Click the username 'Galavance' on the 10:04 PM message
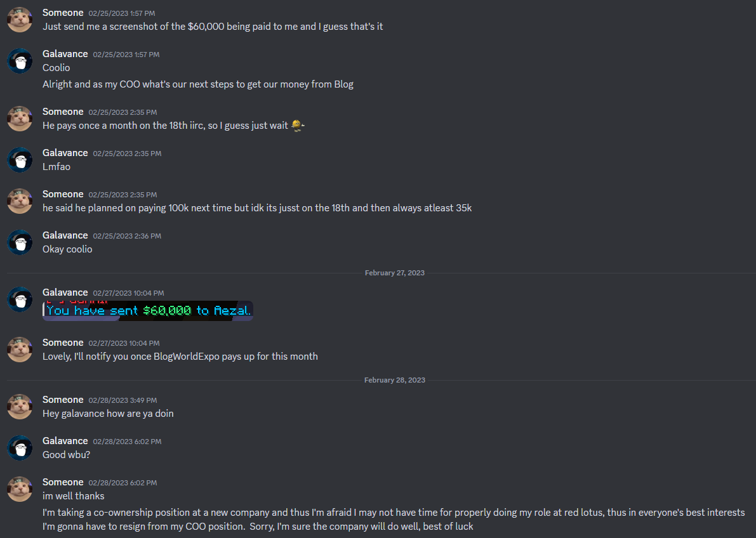 (65, 292)
